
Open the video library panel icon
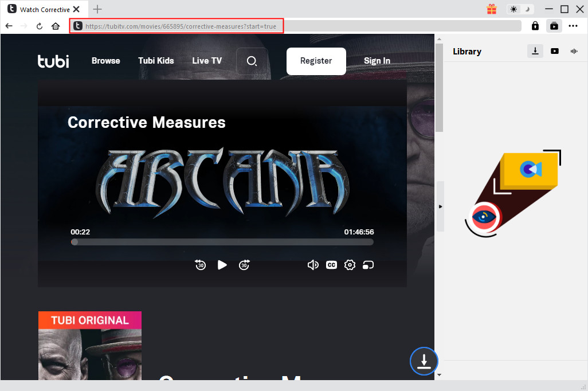[x=554, y=26]
